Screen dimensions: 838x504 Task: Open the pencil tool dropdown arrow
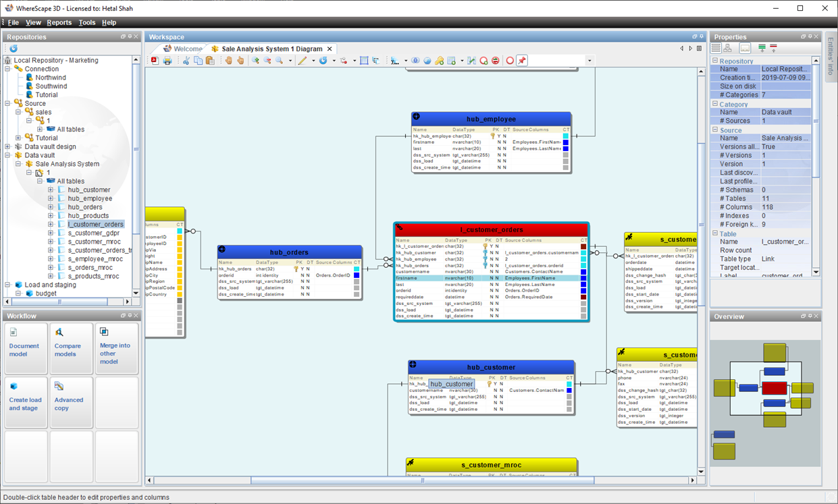click(313, 61)
